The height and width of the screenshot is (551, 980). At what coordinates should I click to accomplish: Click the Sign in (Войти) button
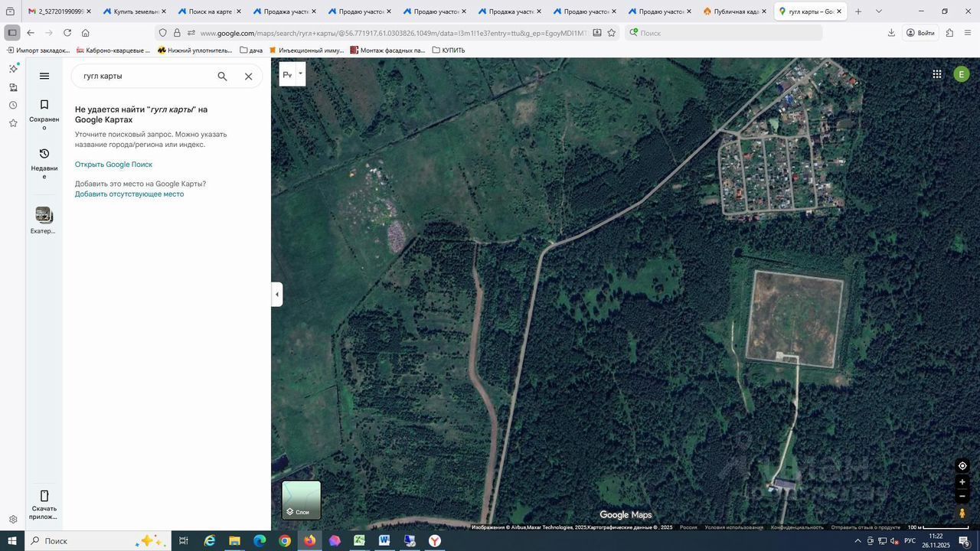(920, 33)
